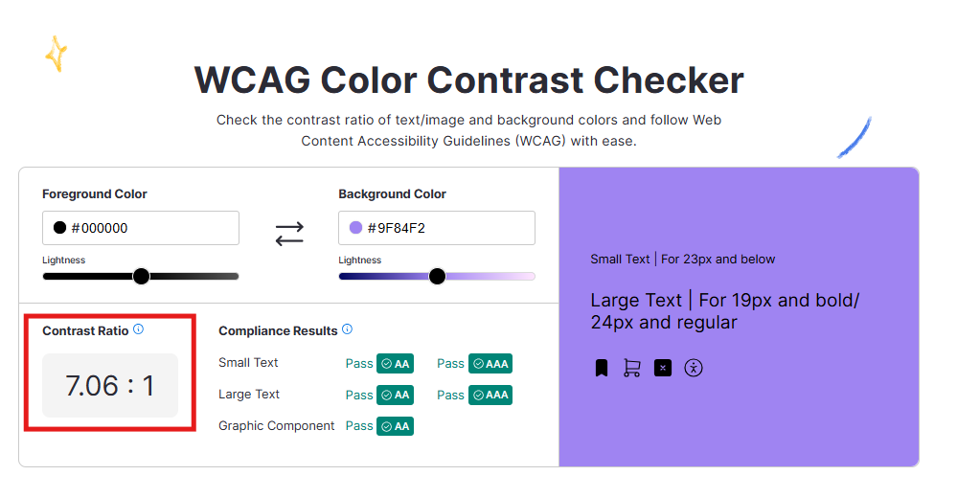The width and height of the screenshot is (980, 498).
Task: Click the Large Text AAA pass badge
Action: [490, 395]
